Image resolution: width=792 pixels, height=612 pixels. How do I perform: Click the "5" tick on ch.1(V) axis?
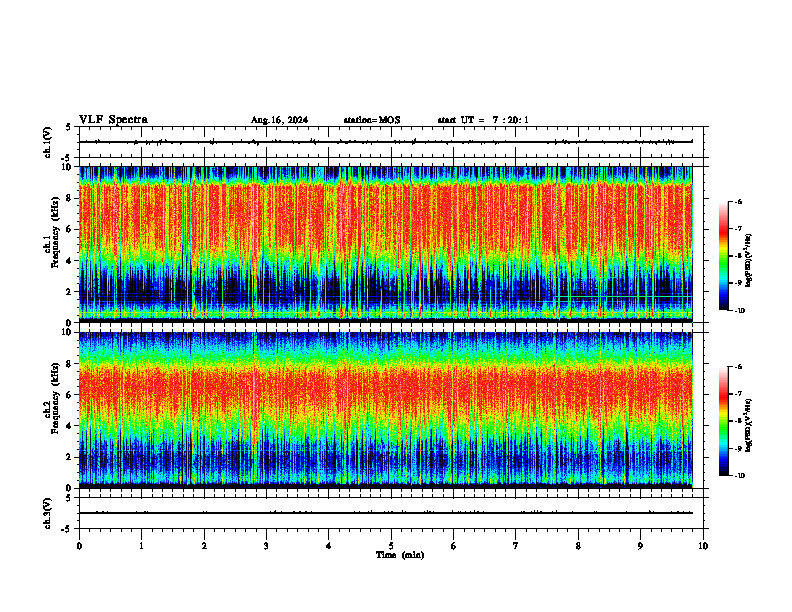coord(70,127)
